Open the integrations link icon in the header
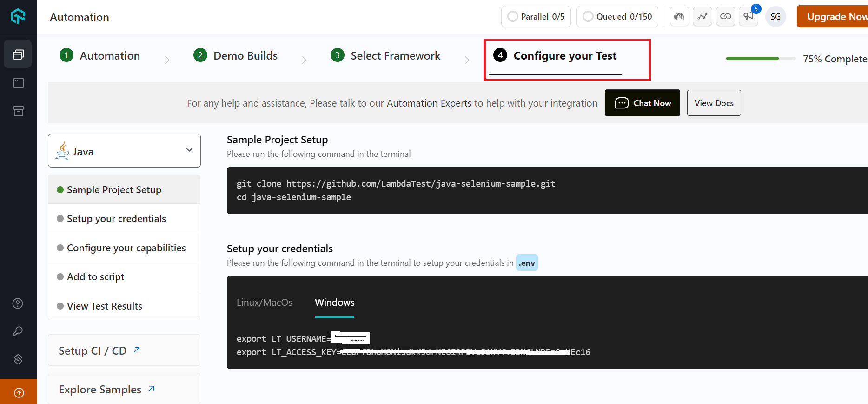Image resolution: width=868 pixels, height=404 pixels. click(x=726, y=16)
